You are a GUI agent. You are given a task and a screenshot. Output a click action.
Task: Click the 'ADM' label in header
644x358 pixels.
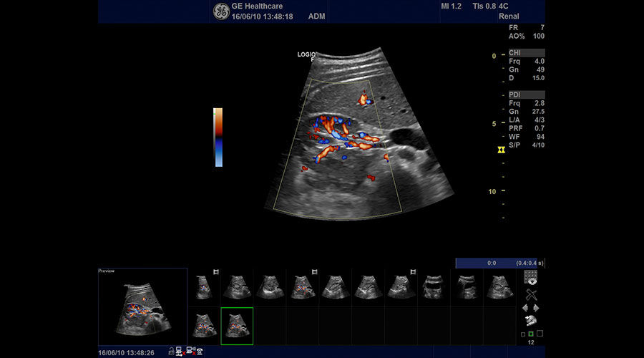click(x=317, y=16)
